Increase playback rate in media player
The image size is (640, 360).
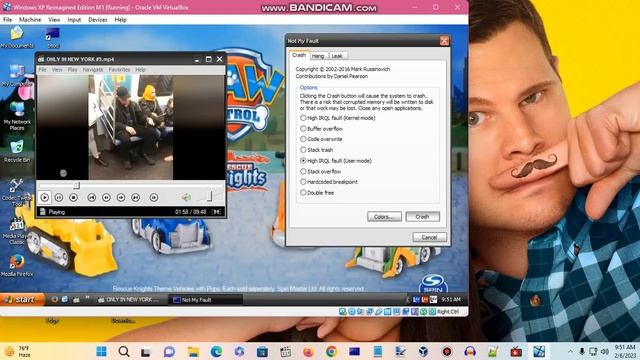click(121, 198)
